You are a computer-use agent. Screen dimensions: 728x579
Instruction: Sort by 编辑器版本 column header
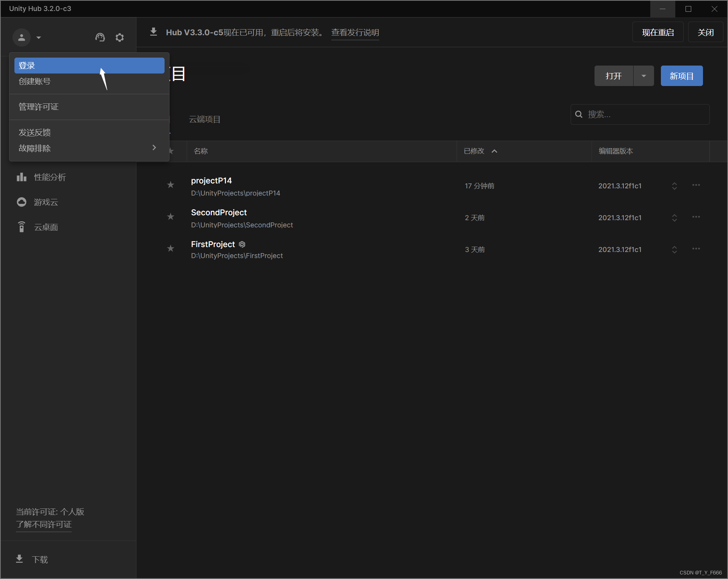(x=616, y=151)
